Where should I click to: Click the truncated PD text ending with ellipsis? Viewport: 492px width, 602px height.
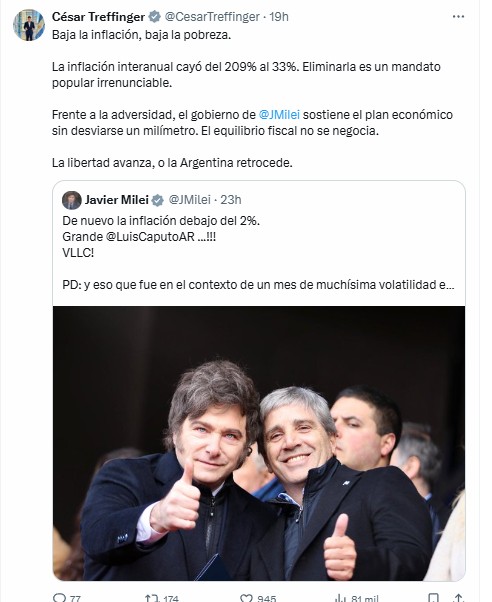click(258, 285)
